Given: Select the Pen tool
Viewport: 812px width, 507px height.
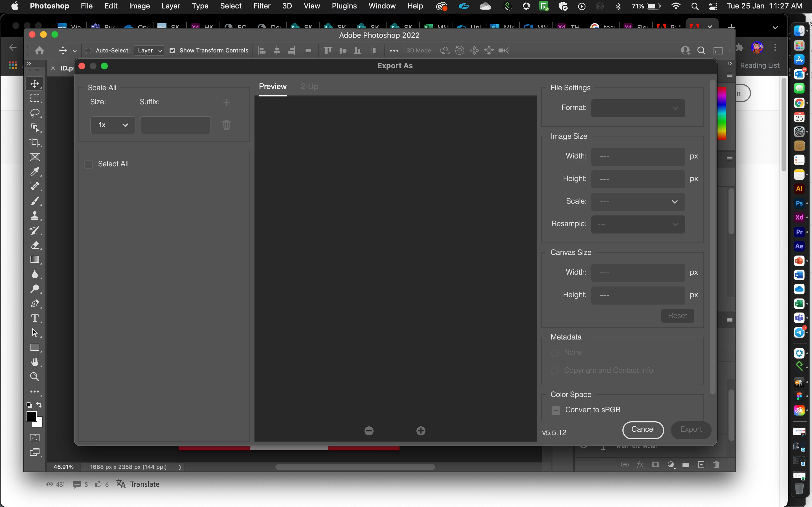Looking at the screenshot, I should pos(35,303).
